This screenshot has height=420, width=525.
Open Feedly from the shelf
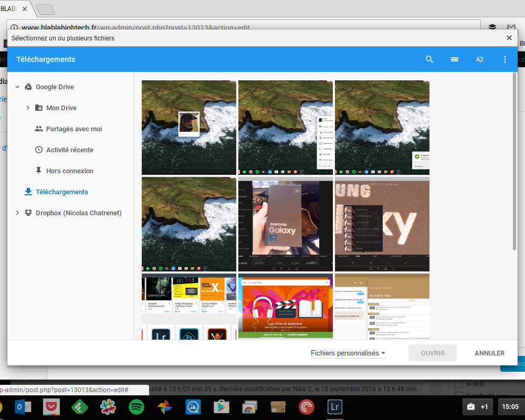[80, 407]
